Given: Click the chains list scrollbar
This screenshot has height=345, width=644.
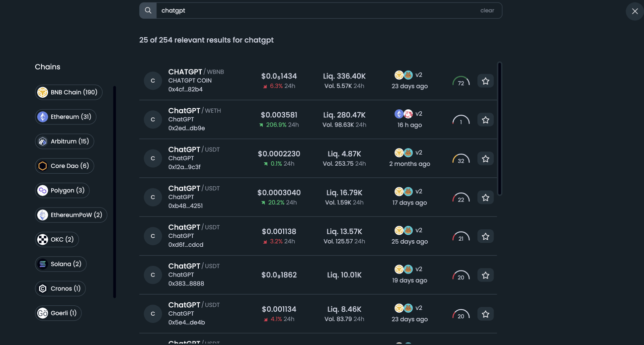Looking at the screenshot, I should click(115, 191).
